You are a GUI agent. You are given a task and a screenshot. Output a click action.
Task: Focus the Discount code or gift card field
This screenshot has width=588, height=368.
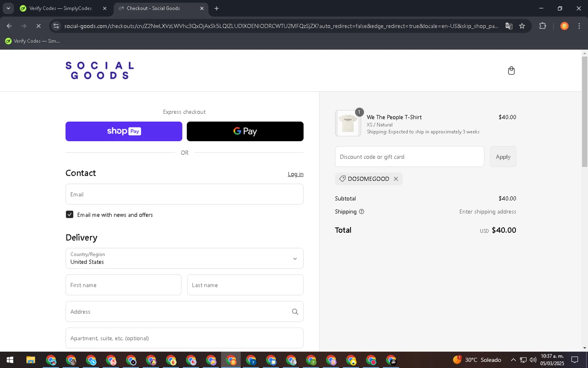click(x=410, y=157)
